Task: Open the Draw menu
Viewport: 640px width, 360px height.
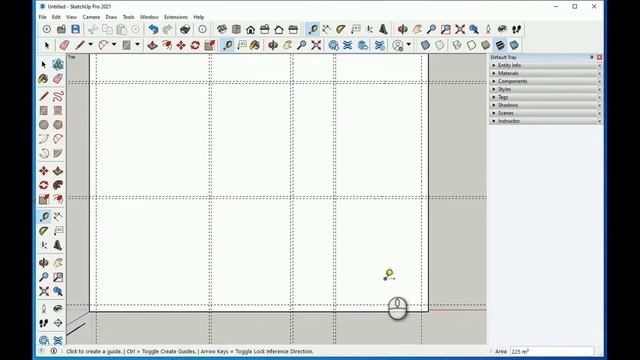Action: pyautogui.click(x=111, y=17)
